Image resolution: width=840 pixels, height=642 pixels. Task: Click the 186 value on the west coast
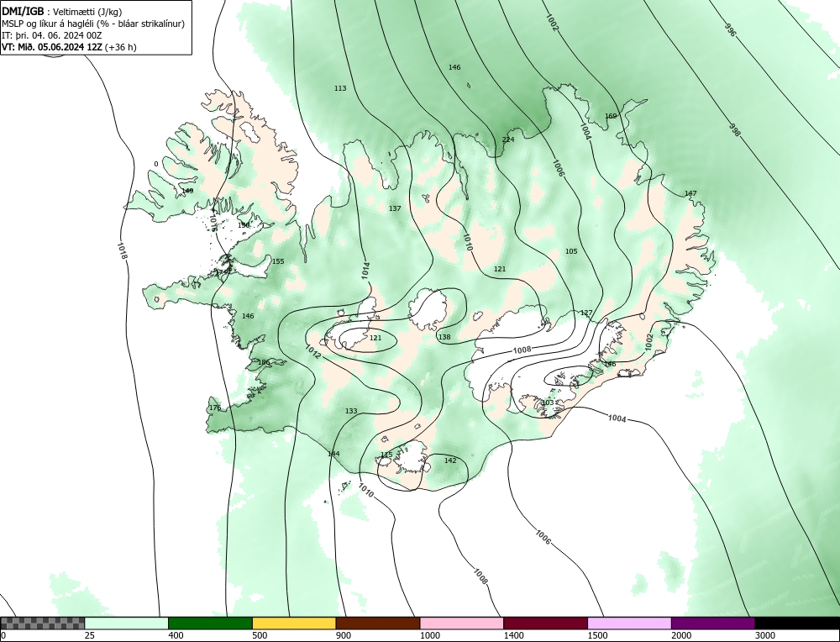[x=264, y=363]
